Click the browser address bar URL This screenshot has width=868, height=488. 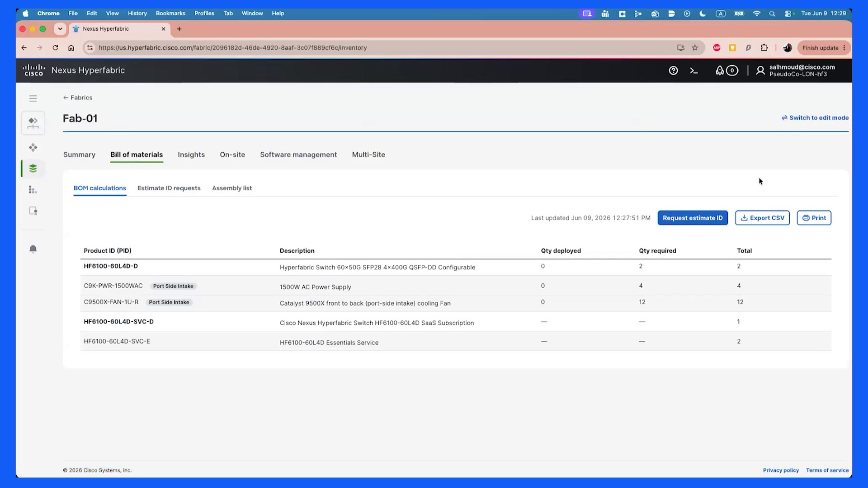pyautogui.click(x=232, y=48)
